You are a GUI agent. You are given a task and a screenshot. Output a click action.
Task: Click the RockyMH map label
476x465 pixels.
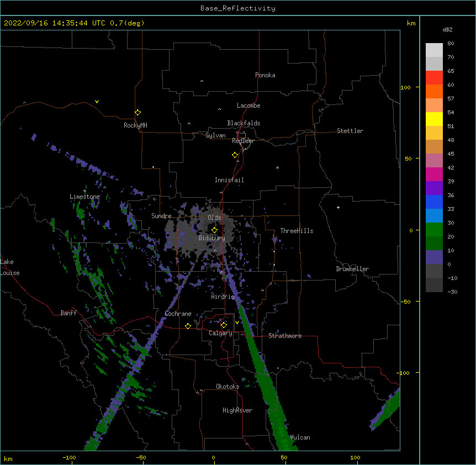point(135,125)
